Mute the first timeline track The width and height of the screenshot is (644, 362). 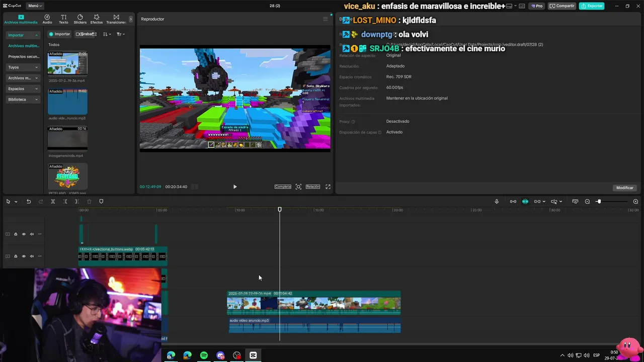click(32, 234)
